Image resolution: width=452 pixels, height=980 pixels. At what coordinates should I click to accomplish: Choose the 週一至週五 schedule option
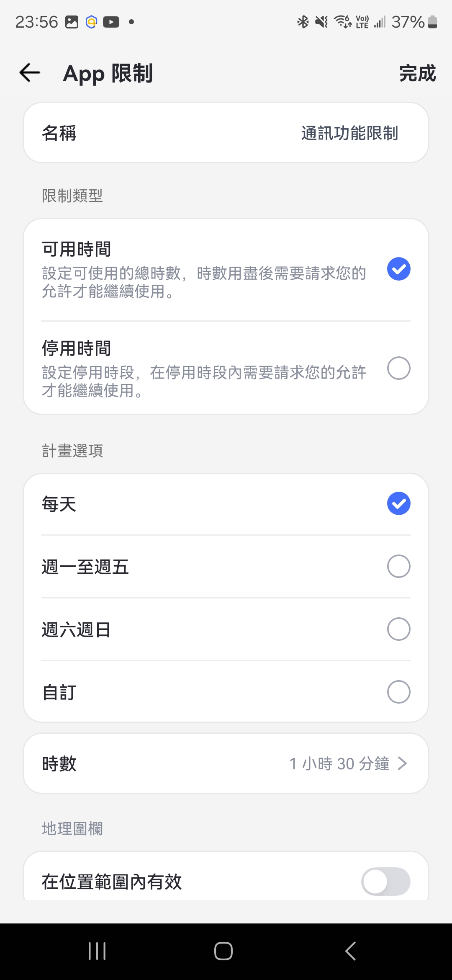click(398, 566)
